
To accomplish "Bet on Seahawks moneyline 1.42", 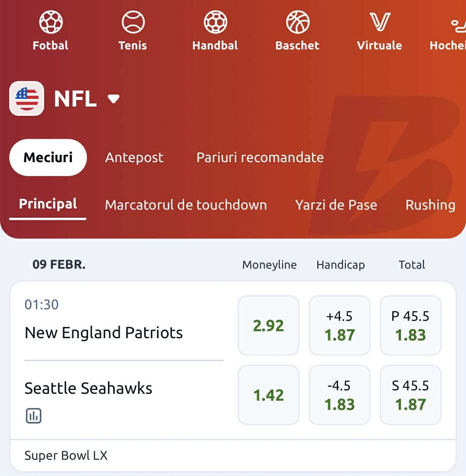I will [x=269, y=395].
